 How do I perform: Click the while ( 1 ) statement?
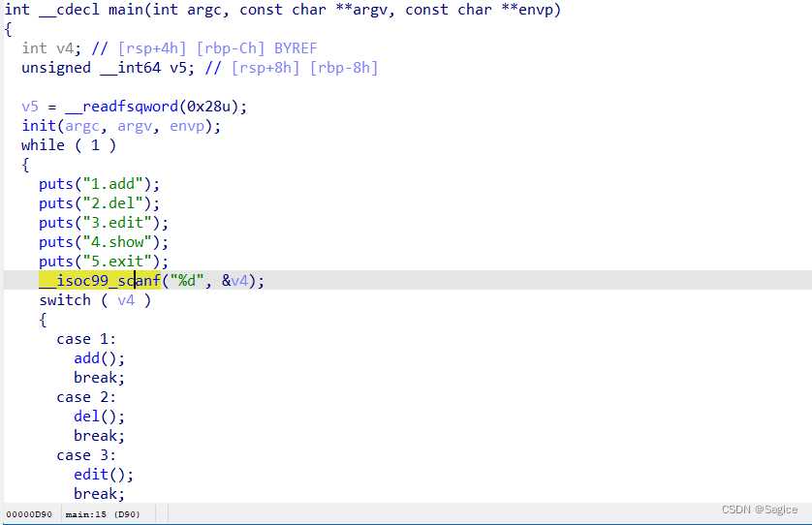[69, 145]
